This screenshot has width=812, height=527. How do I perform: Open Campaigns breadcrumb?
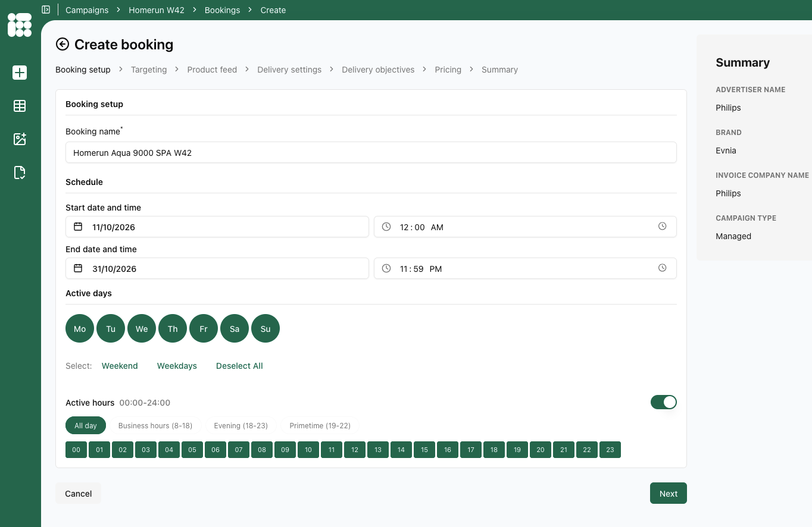[87, 10]
